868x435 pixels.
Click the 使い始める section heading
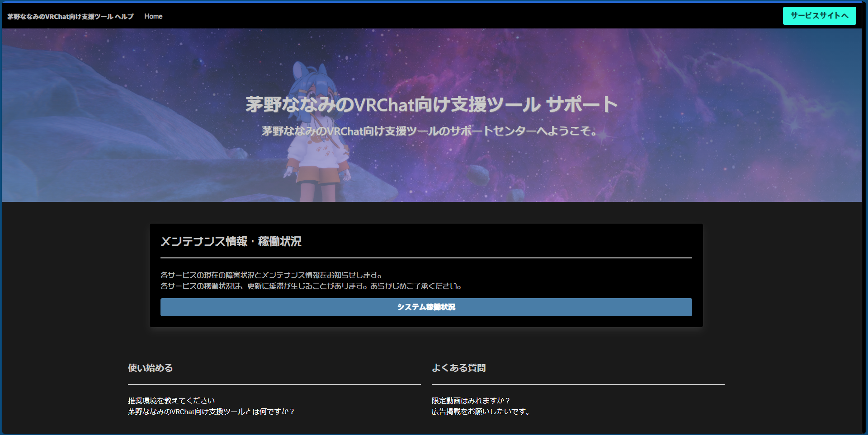click(150, 368)
